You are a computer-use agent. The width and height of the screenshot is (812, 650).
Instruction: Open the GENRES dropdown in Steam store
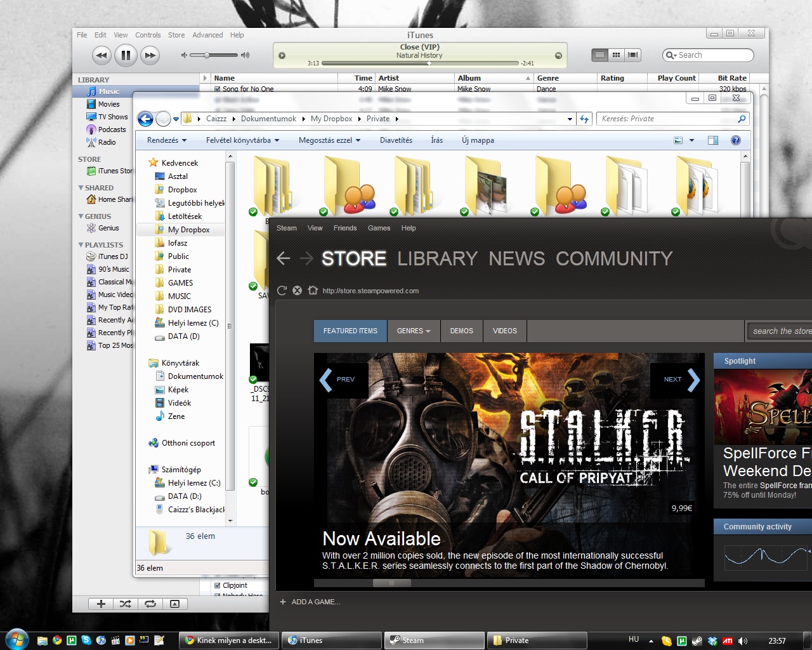pyautogui.click(x=414, y=331)
